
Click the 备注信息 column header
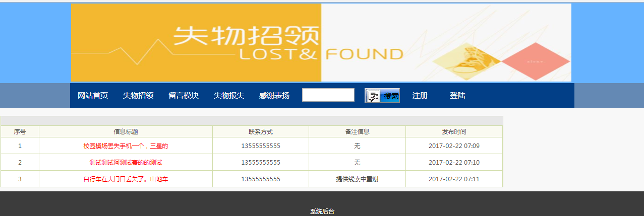(358, 131)
